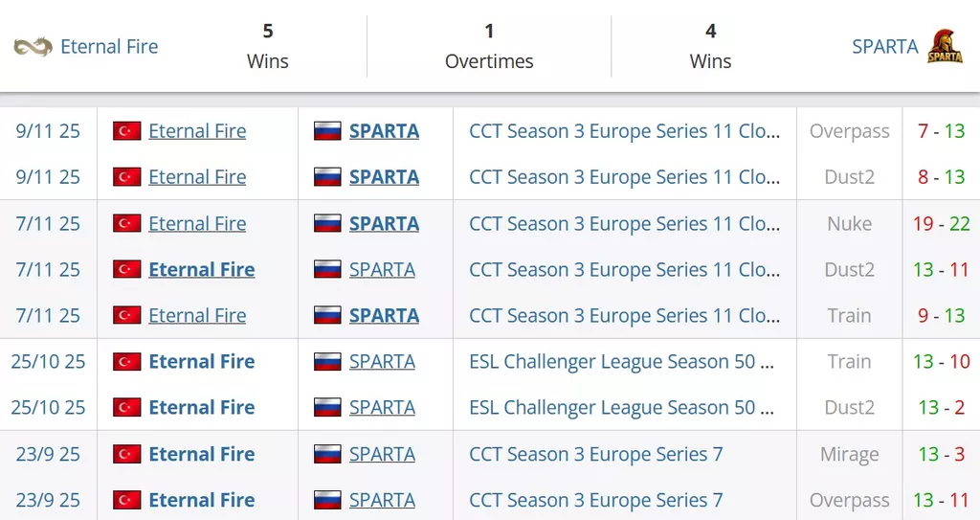Image resolution: width=980 pixels, height=520 pixels.
Task: Click Turkish flag in the Nuke match row
Action: [127, 224]
